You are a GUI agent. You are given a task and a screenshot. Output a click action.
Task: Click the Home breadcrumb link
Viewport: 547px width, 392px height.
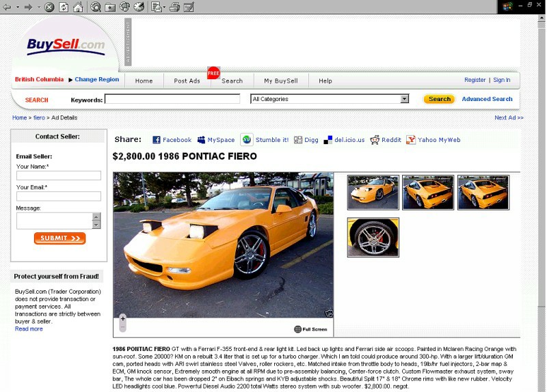(x=20, y=117)
